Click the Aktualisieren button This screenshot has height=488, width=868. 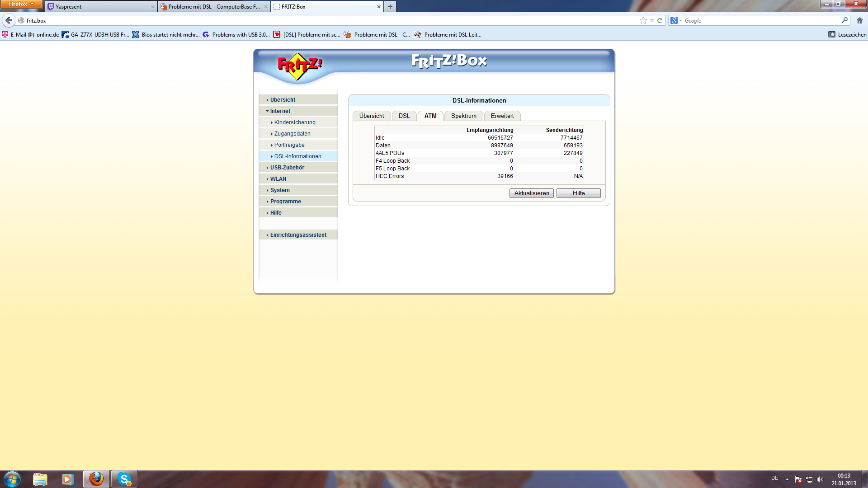coord(531,193)
